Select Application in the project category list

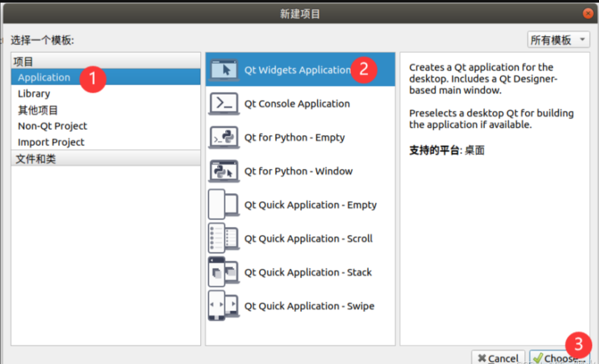tap(44, 78)
